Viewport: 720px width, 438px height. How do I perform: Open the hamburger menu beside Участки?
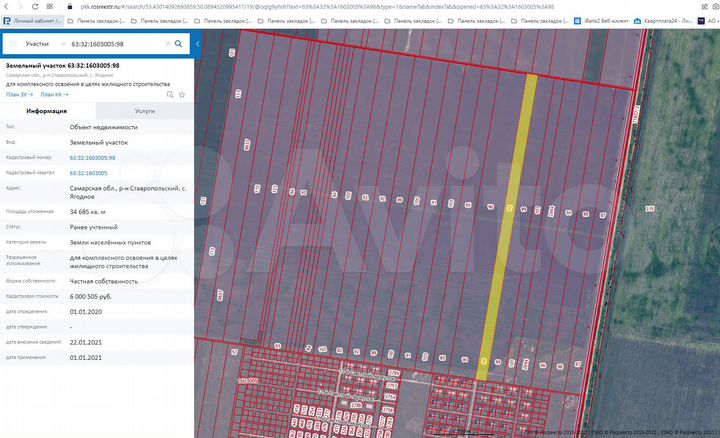click(11, 44)
